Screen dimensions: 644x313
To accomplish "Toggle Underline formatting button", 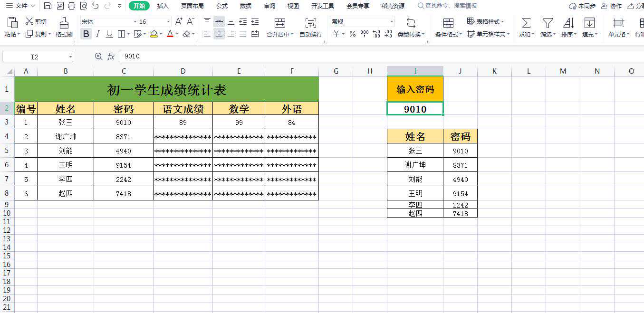I will click(x=109, y=34).
